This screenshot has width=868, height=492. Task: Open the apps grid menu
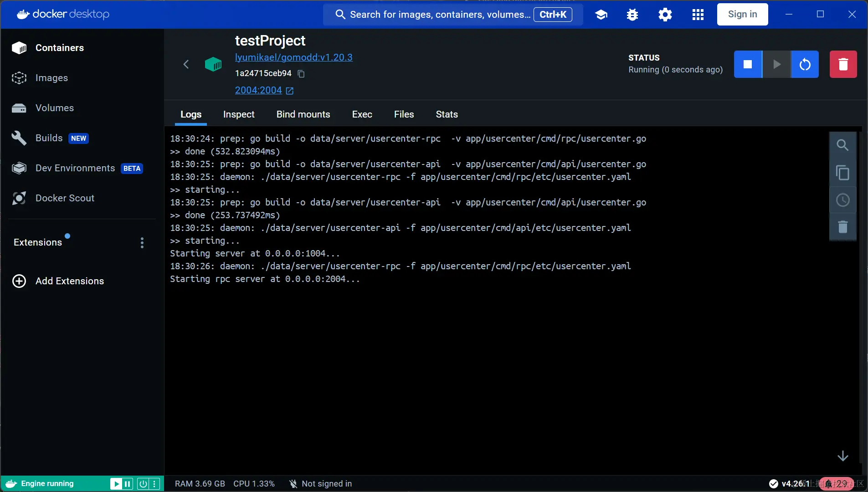[x=698, y=15]
